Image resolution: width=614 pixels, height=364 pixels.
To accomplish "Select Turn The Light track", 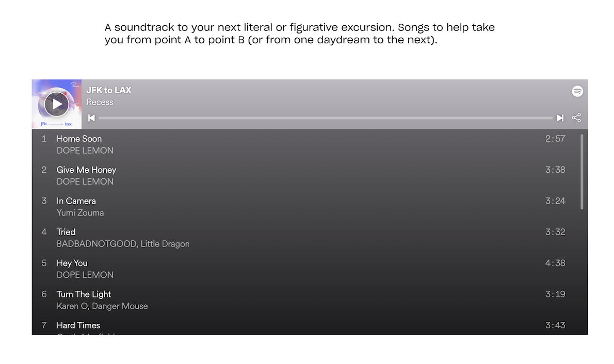I will point(84,294).
